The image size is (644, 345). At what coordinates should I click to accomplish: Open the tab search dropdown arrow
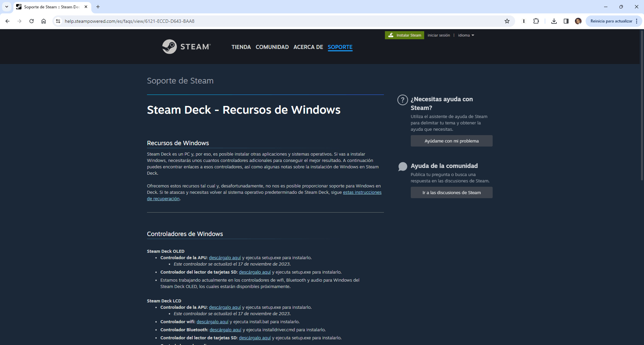point(7,7)
